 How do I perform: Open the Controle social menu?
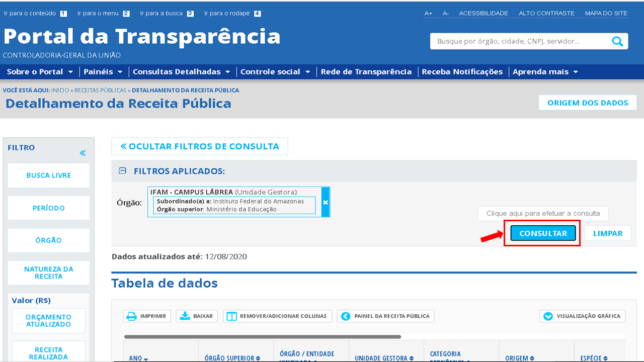(275, 72)
